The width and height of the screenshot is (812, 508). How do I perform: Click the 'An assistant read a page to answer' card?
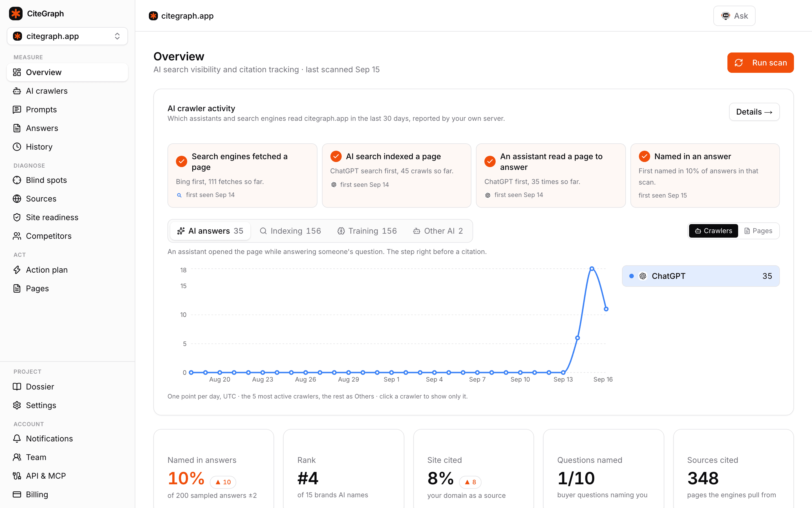tap(551, 176)
